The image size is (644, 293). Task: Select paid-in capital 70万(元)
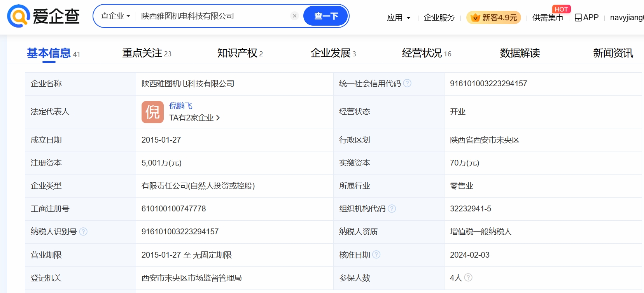click(465, 163)
